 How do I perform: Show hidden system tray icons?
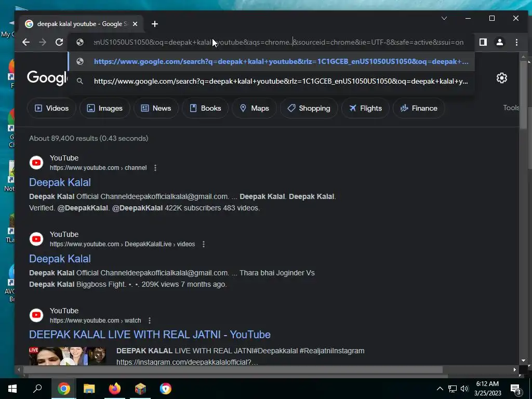coord(440,389)
